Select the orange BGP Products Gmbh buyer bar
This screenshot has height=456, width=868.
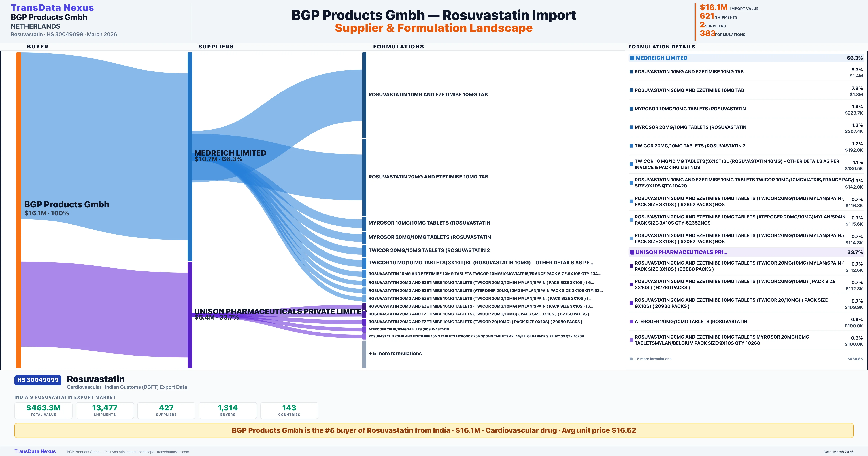18,210
